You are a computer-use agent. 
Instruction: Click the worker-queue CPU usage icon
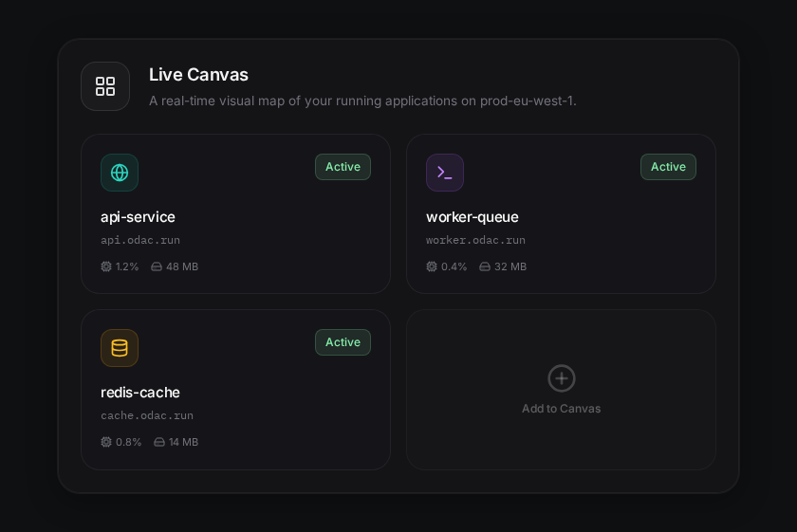click(x=432, y=266)
